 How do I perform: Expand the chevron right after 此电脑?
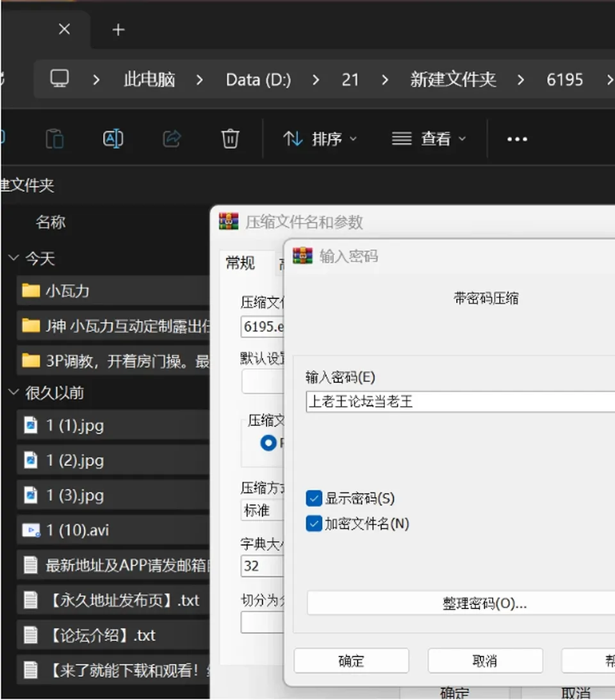click(199, 80)
